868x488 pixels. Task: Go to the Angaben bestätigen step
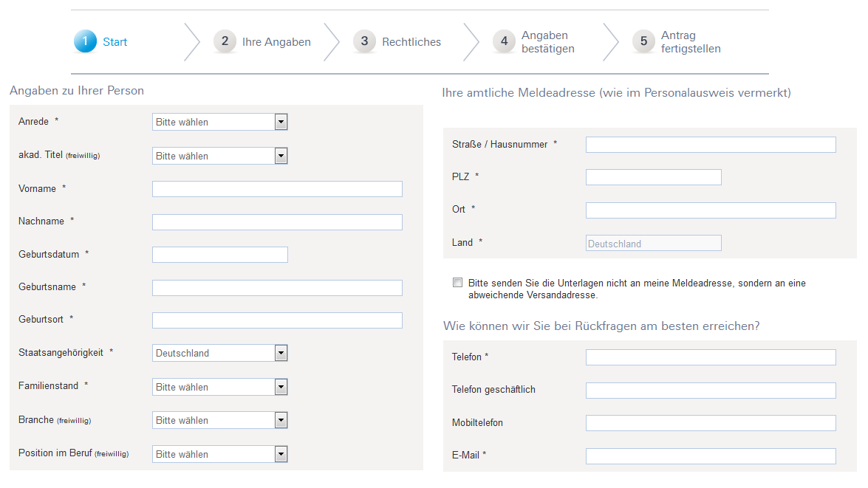[547, 42]
